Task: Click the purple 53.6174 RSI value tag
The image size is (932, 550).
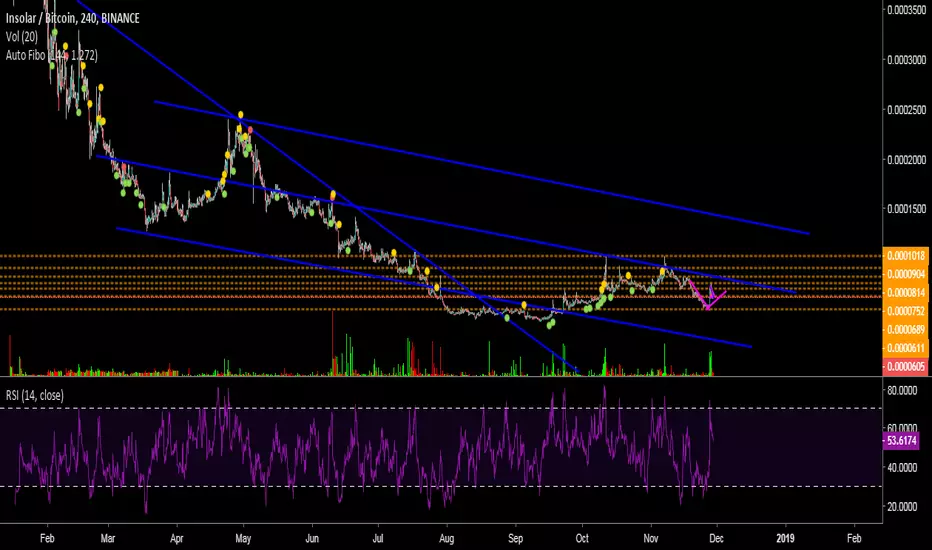Action: tap(901, 441)
